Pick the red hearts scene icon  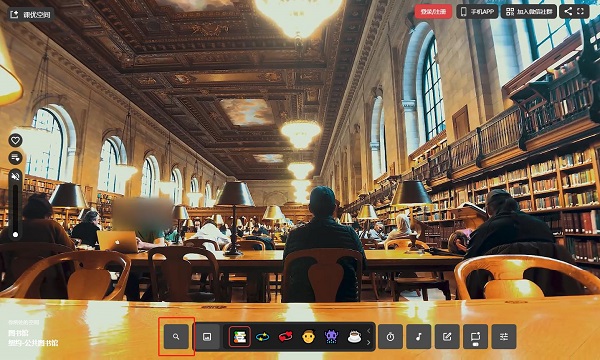click(x=285, y=337)
